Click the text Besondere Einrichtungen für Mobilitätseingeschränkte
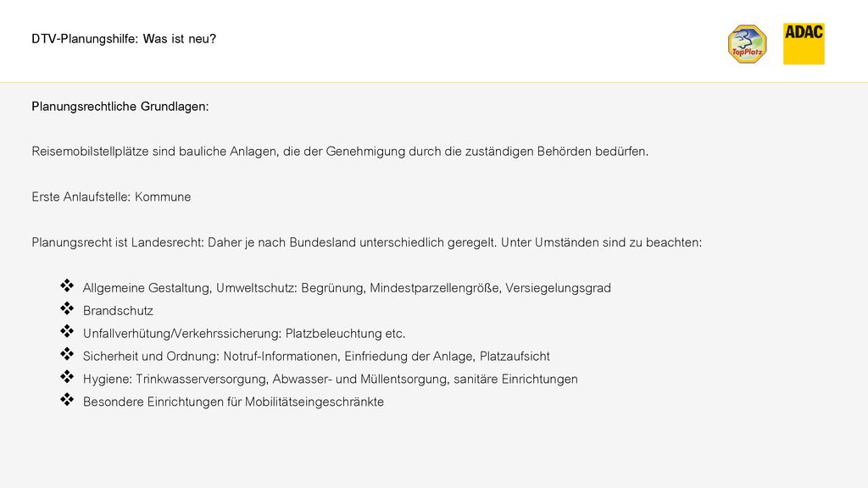 (233, 402)
